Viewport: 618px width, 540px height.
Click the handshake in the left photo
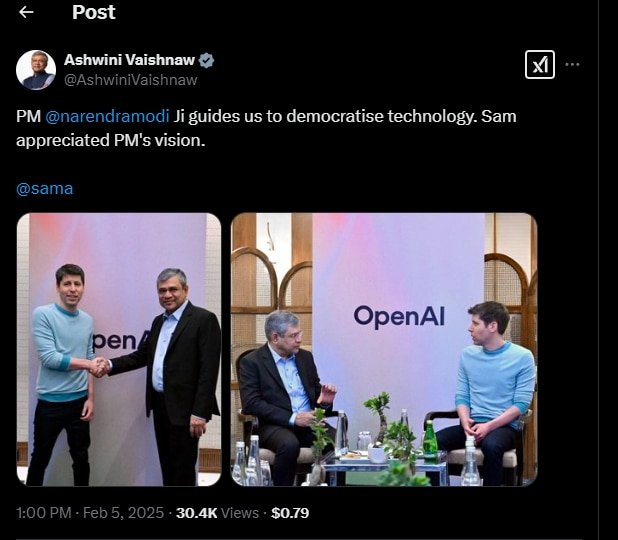click(x=99, y=367)
